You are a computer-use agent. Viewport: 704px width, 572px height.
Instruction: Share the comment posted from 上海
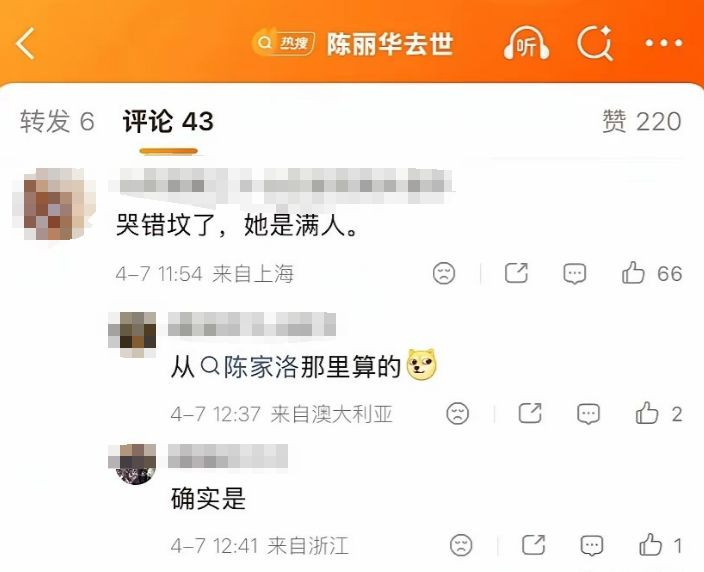516,273
